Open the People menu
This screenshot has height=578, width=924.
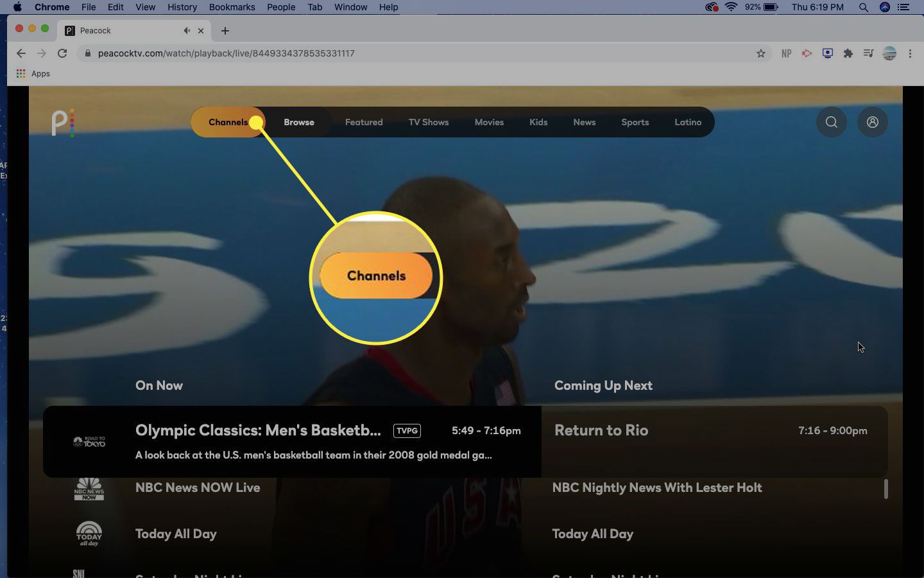[281, 7]
